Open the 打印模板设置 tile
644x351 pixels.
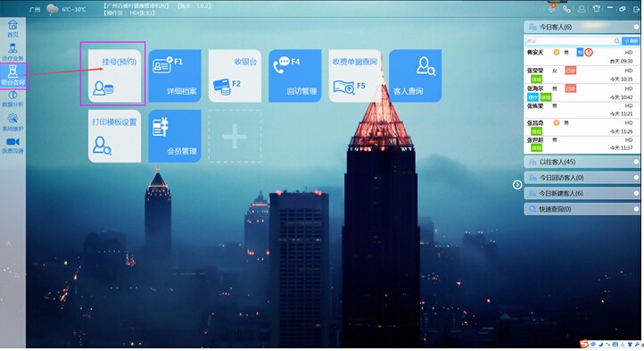[x=114, y=137]
